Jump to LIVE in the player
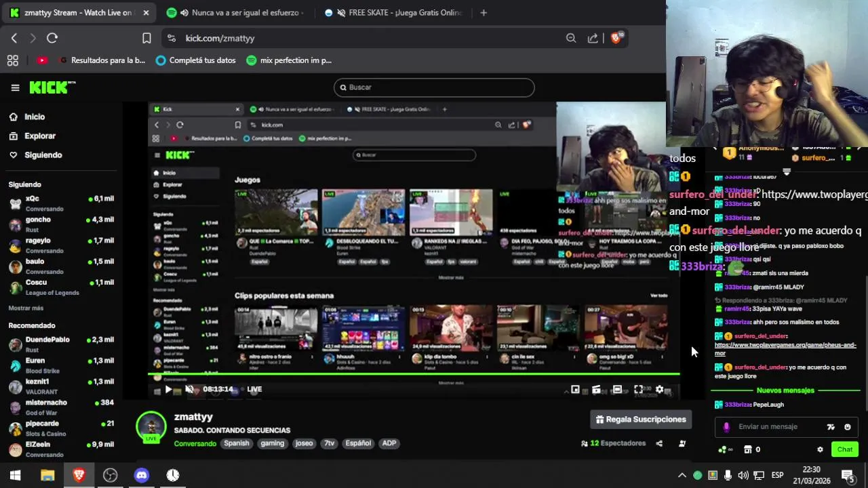868x488 pixels. pos(254,389)
